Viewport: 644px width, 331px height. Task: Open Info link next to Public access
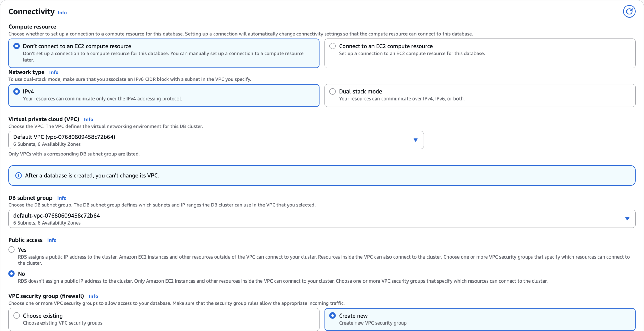[52, 240]
